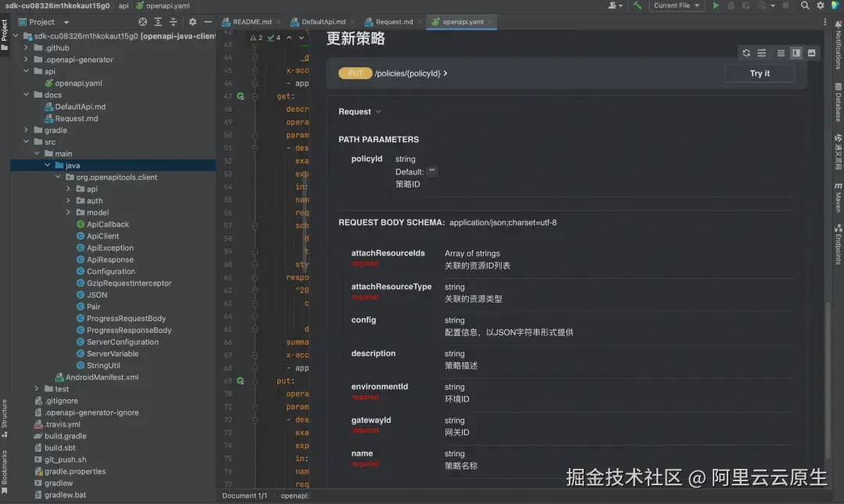Expand the PUT /policies/{policyId} endpoint chevron

coord(446,73)
